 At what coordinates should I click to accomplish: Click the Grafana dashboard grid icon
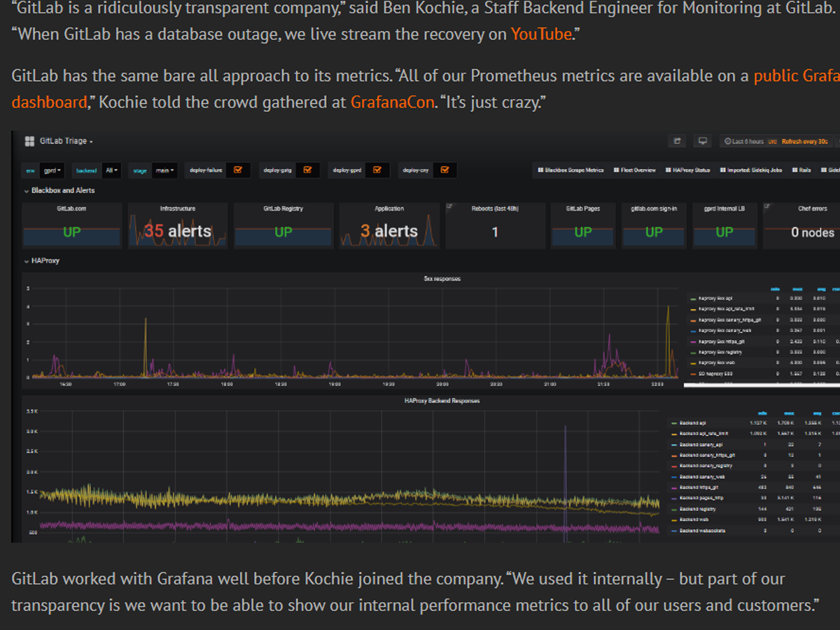point(29,141)
